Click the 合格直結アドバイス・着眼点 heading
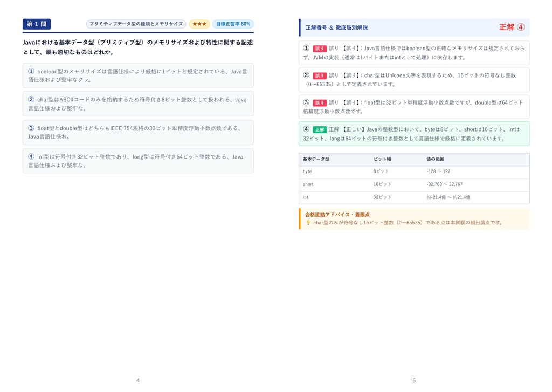This screenshot has width=552, height=392. click(x=337, y=215)
